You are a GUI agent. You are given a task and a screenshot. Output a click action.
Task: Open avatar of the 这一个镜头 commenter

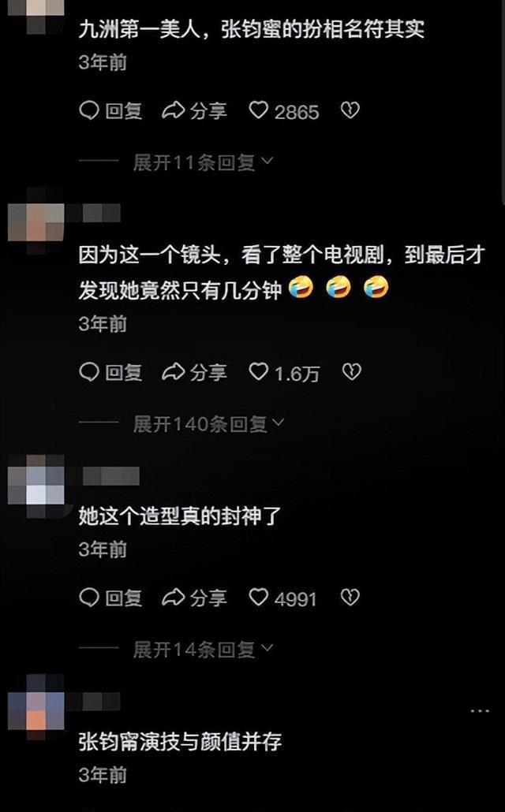click(36, 221)
